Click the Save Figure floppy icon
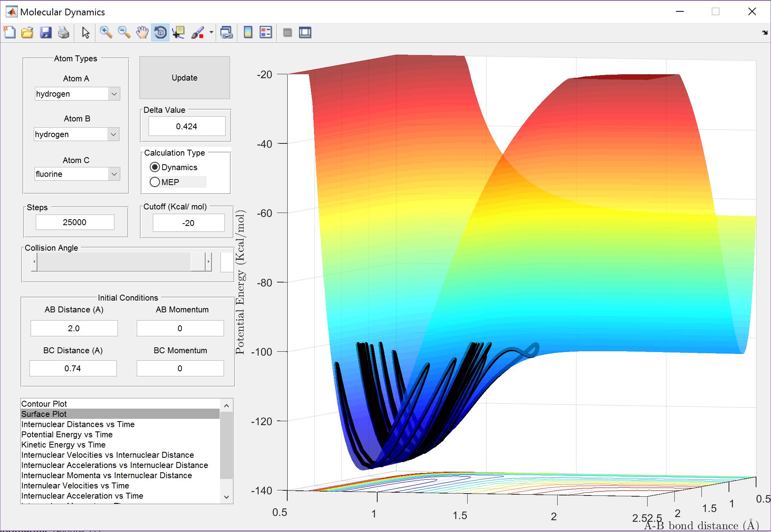 pos(46,33)
